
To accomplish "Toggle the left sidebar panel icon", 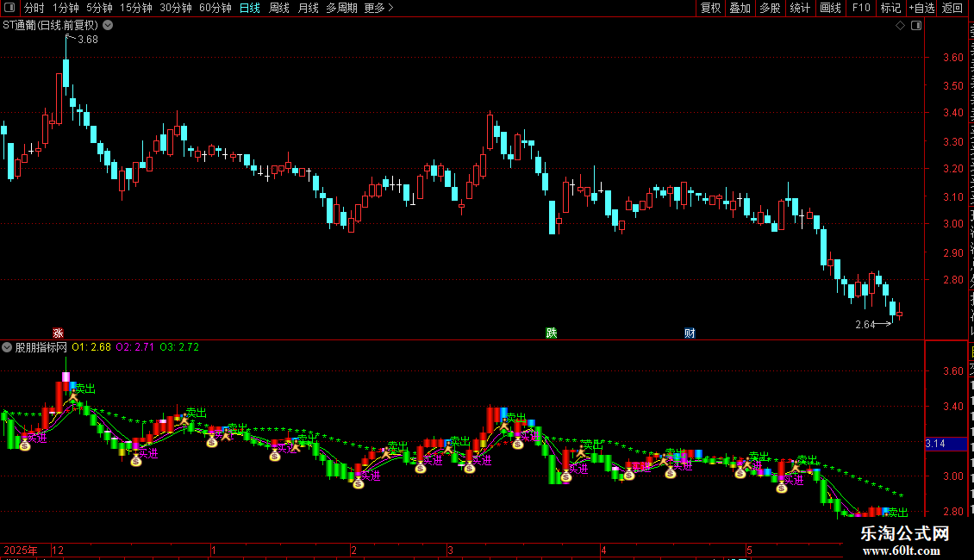I will [9, 8].
